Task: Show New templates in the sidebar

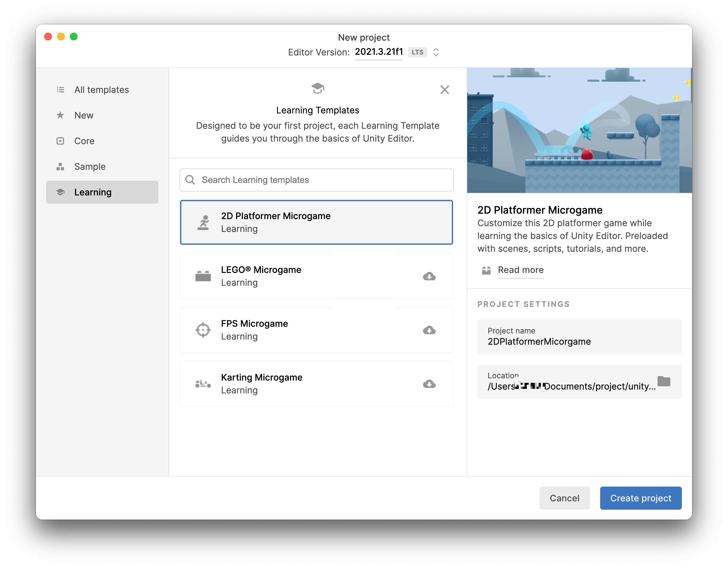Action: [84, 115]
